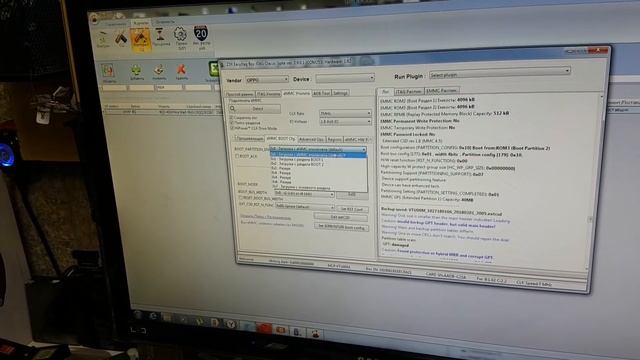Open the Yandex browser icon in taskbar
The width and height of the screenshot is (640, 360).
(231, 324)
